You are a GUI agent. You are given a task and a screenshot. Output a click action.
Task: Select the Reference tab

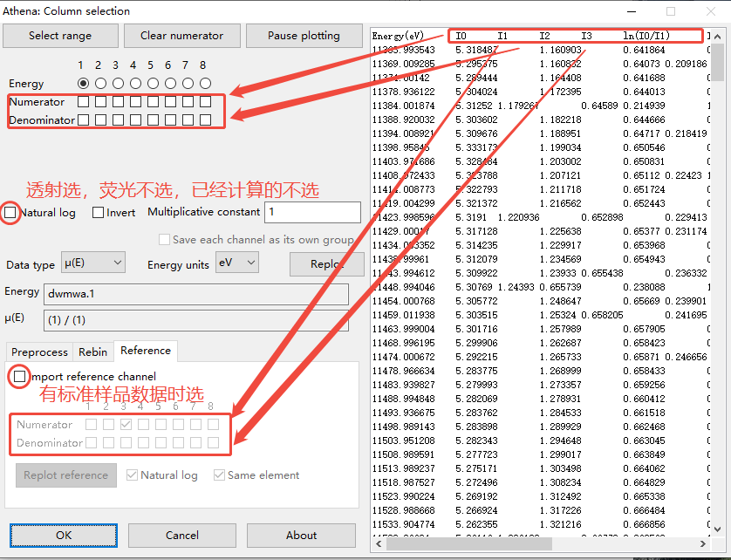[146, 351]
